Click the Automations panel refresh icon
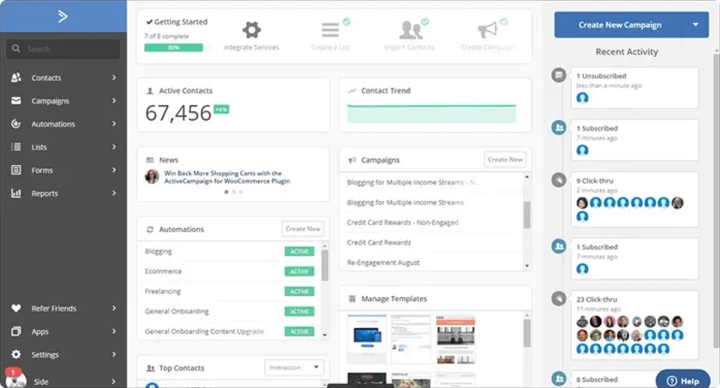This screenshot has height=388, width=720. pos(150,229)
